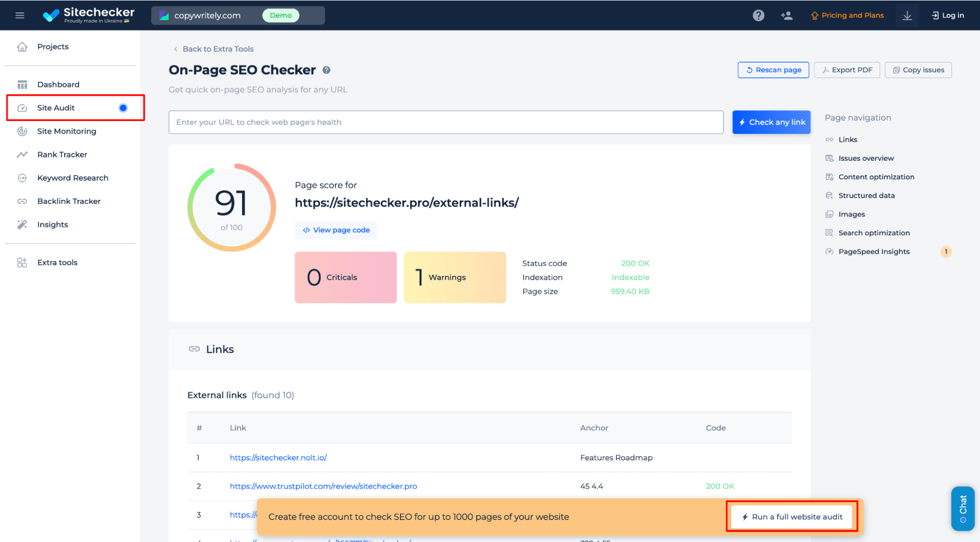Click the Rank Tracker chart icon
The width and height of the screenshot is (980, 542).
click(x=22, y=154)
